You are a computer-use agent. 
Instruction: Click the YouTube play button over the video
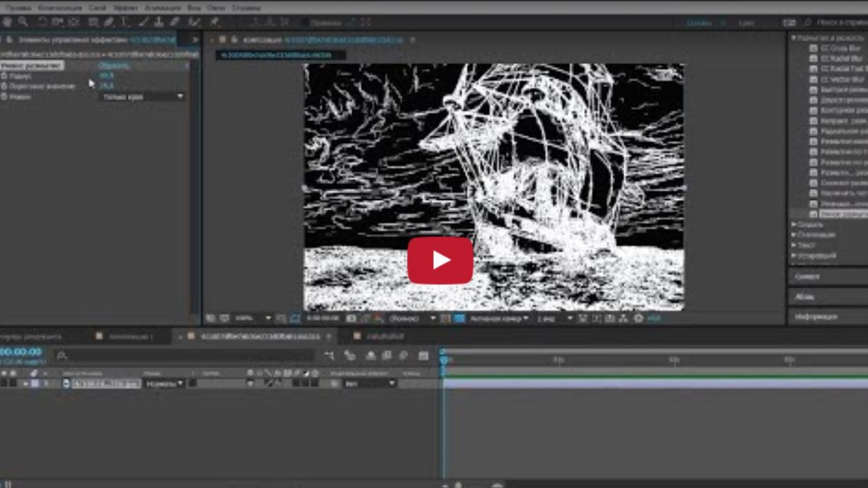click(x=440, y=261)
